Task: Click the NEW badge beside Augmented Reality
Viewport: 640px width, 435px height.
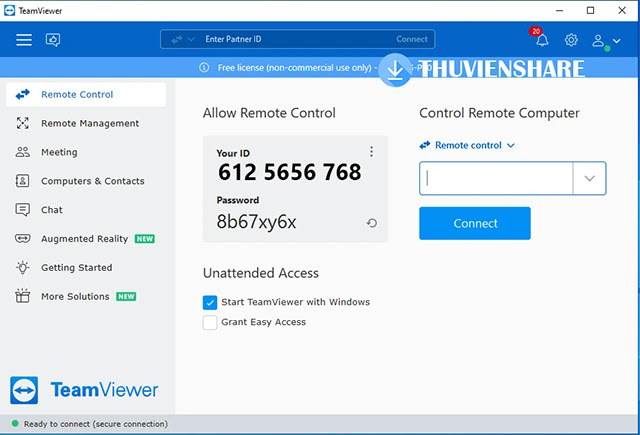Action: click(145, 239)
